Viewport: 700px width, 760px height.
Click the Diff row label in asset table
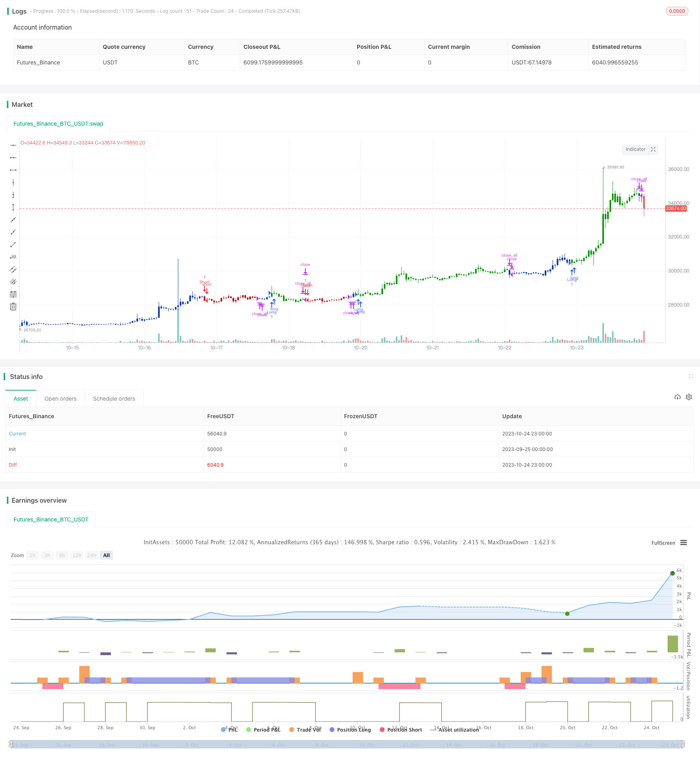point(13,465)
